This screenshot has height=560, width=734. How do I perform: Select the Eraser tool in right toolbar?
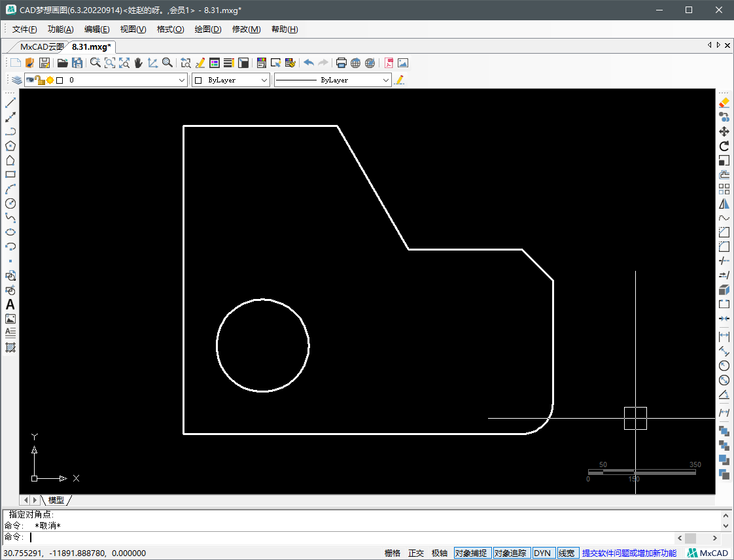(x=724, y=103)
